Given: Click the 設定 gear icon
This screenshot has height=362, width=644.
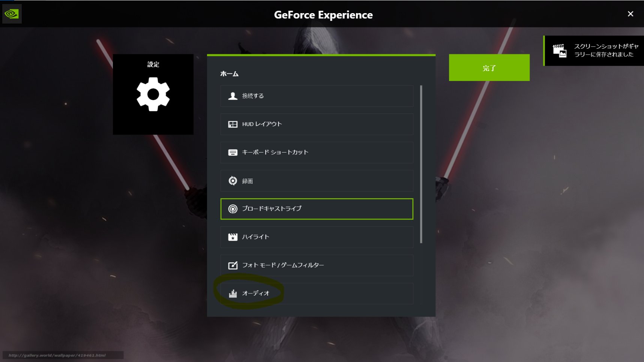Looking at the screenshot, I should click(153, 94).
